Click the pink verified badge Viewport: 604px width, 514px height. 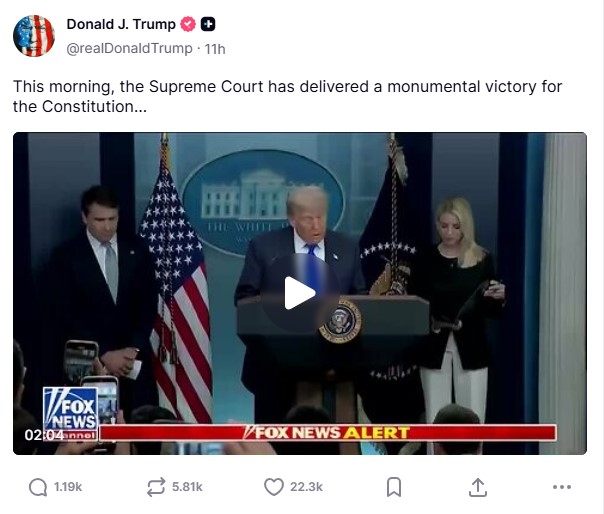click(x=188, y=24)
